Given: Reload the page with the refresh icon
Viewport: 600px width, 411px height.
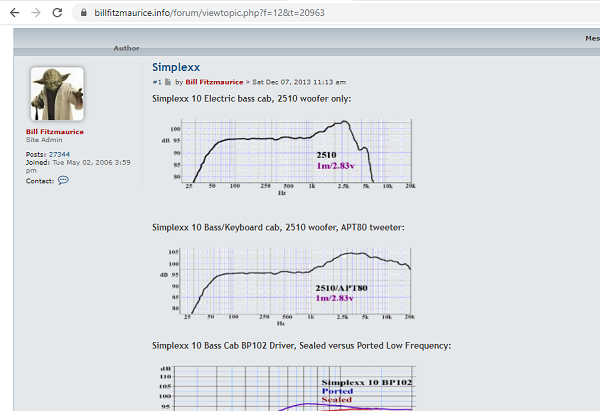Looking at the screenshot, I should [x=58, y=13].
